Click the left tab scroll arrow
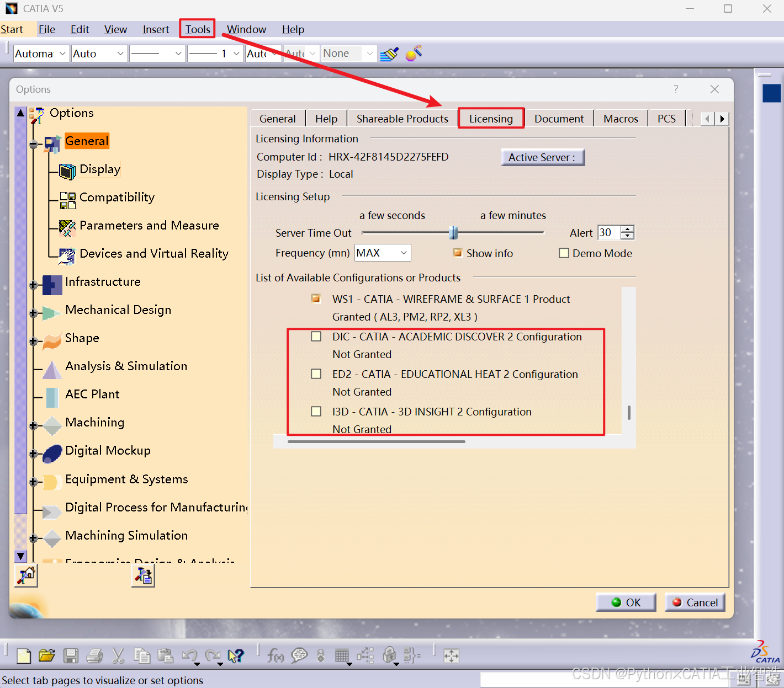 (x=707, y=119)
